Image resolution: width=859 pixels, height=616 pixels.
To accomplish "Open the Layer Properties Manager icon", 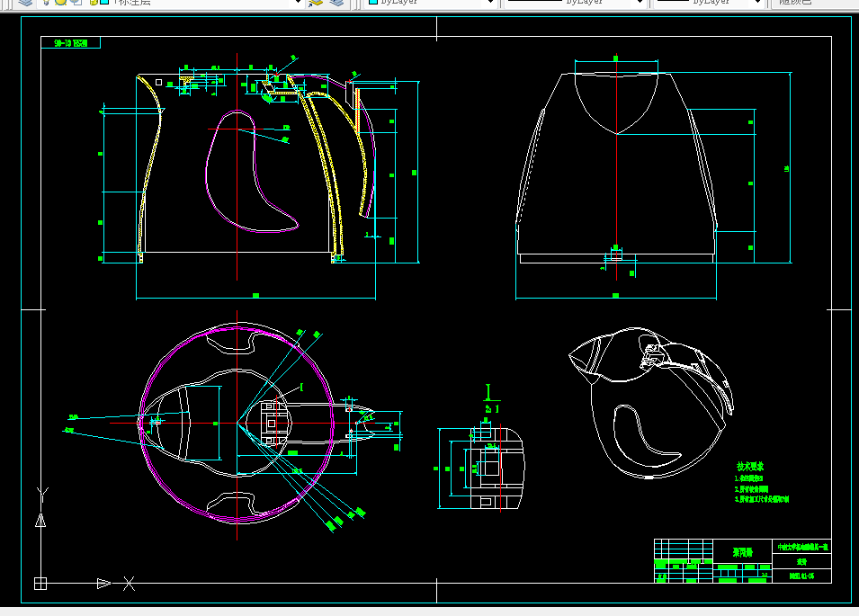I will (x=25, y=2).
